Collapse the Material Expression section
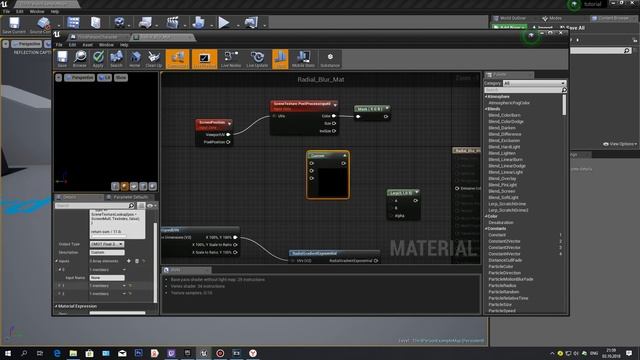The image size is (640, 360). pyautogui.click(x=56, y=306)
